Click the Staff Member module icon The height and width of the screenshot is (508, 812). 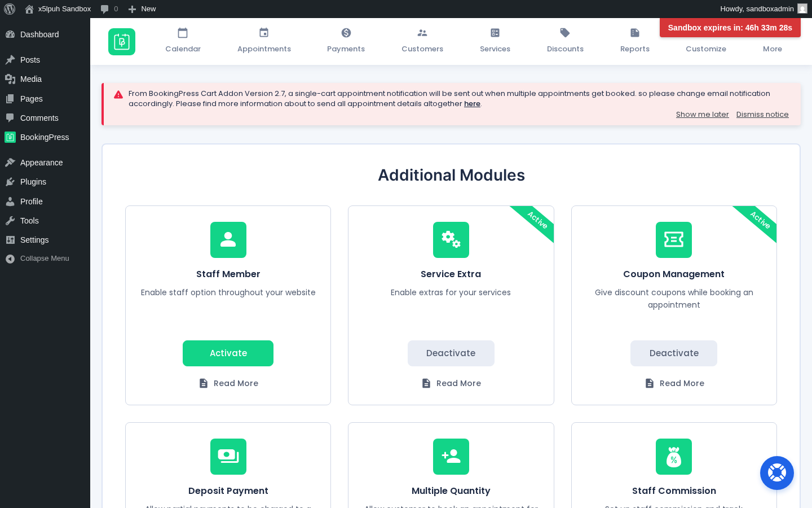point(228,240)
